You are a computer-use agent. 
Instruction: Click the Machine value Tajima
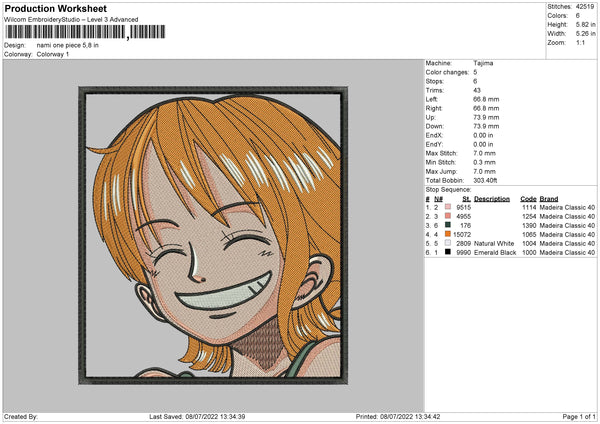(483, 62)
